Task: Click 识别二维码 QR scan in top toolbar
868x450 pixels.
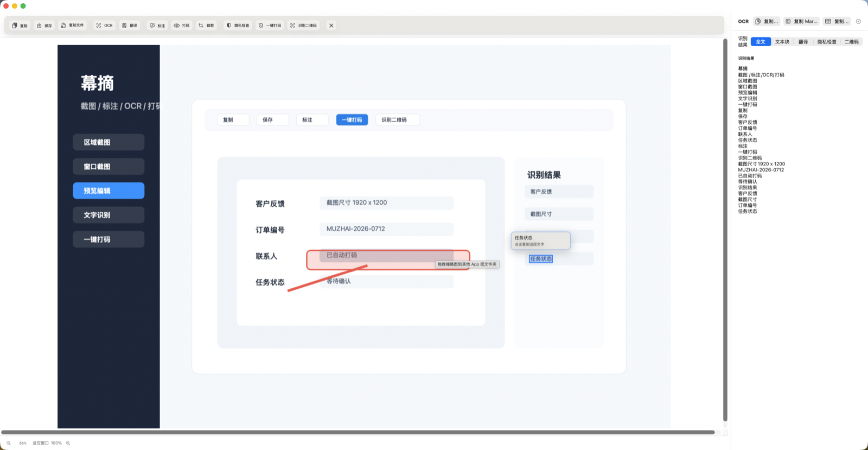Action: pos(303,26)
